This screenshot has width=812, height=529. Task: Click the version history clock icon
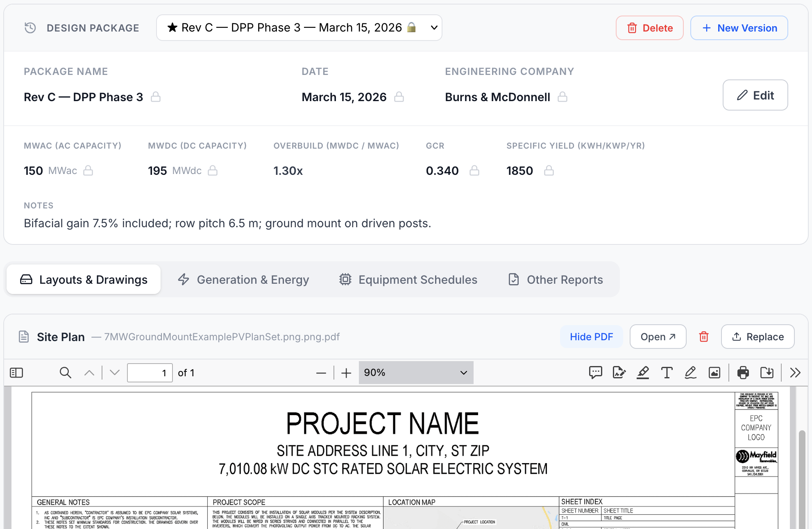pos(30,28)
